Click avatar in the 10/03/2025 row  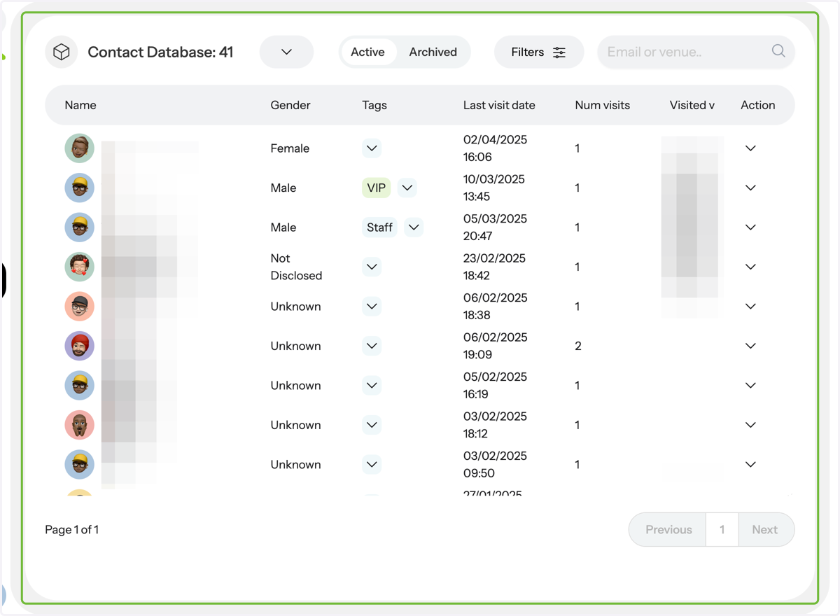[80, 188]
